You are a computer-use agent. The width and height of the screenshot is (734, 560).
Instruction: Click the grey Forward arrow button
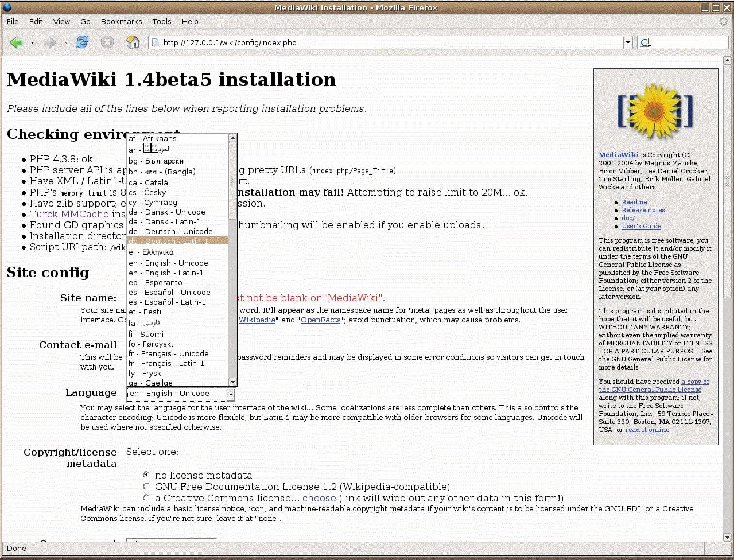pos(50,42)
